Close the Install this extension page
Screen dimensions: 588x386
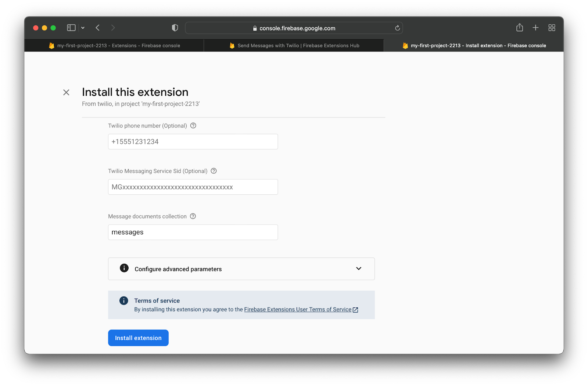[66, 92]
